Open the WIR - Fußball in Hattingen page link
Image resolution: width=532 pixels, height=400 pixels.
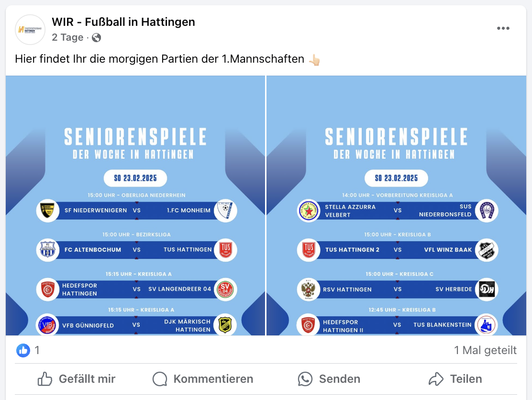tap(123, 22)
